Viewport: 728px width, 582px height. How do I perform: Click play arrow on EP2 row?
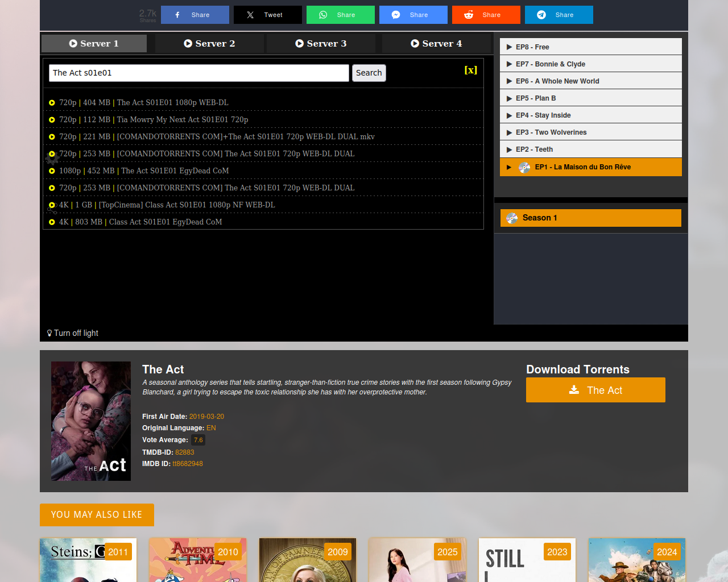tap(510, 149)
